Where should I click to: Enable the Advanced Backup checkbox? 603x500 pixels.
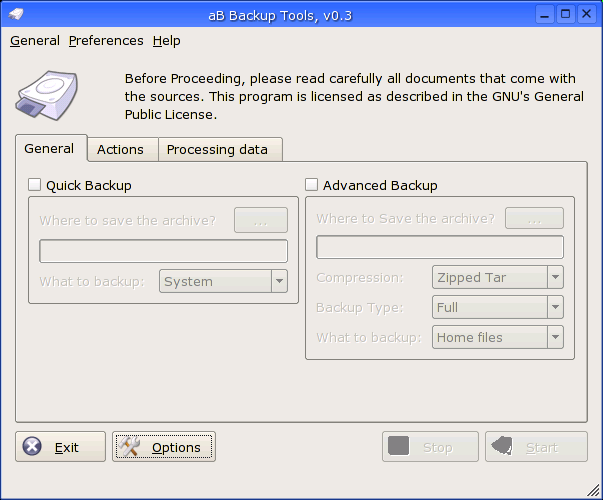[x=311, y=185]
